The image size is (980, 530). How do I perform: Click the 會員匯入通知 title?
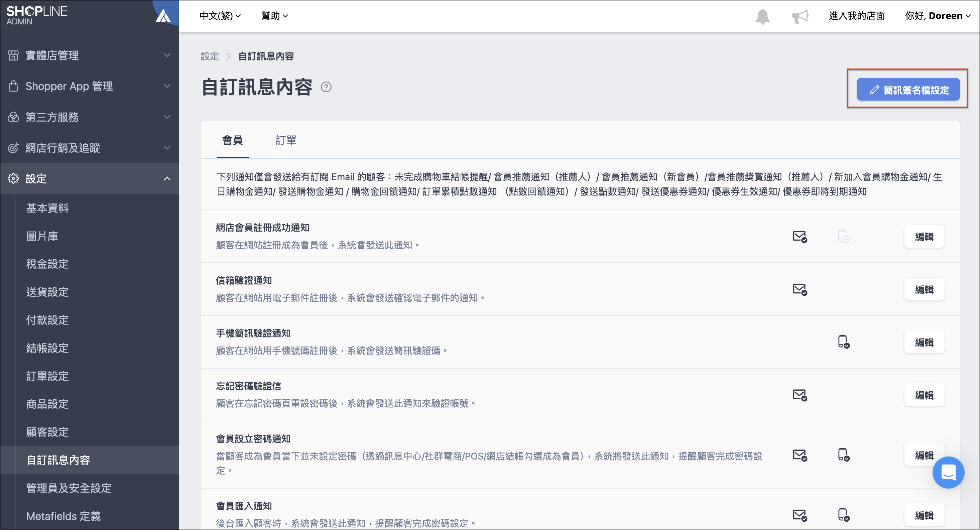244,506
